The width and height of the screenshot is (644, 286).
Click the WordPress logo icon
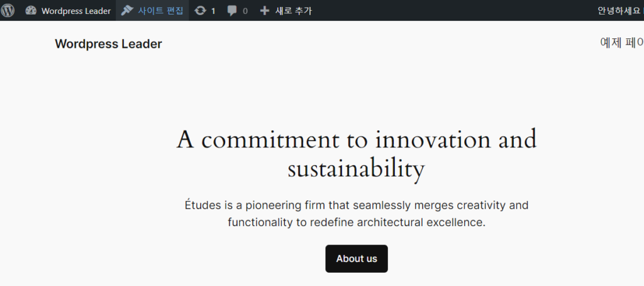click(x=9, y=11)
